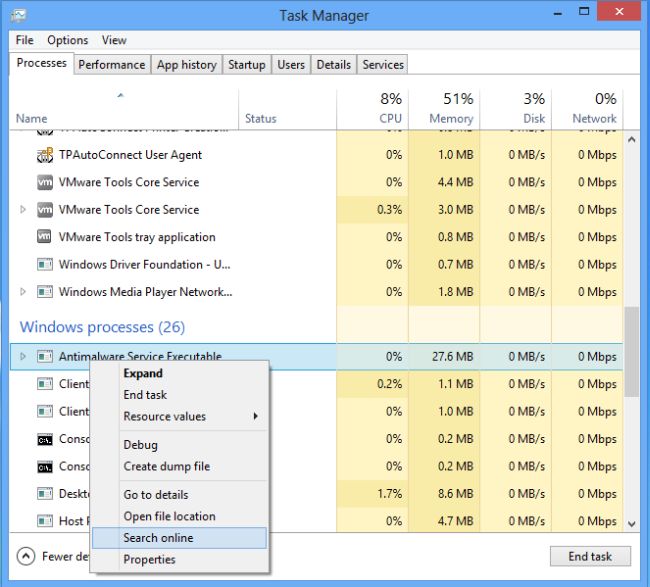Expand the Windows Media Player Network row
The image size is (650, 587).
coord(23,292)
